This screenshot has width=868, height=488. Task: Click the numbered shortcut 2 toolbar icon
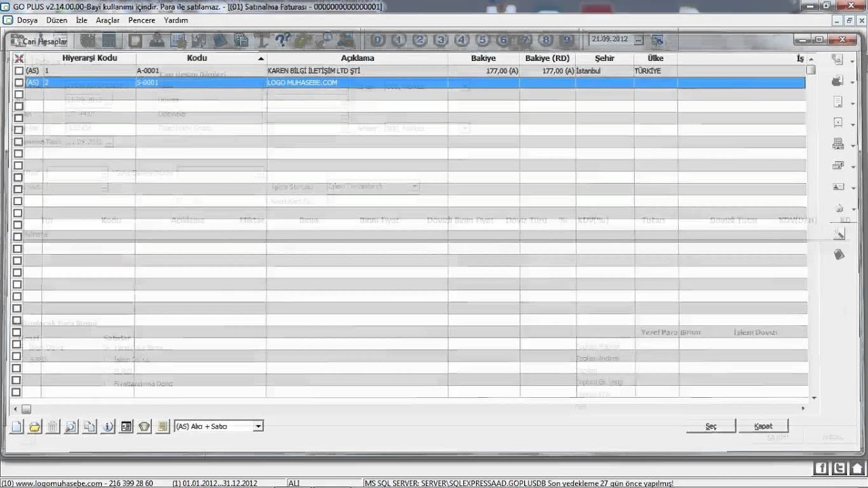click(x=420, y=39)
